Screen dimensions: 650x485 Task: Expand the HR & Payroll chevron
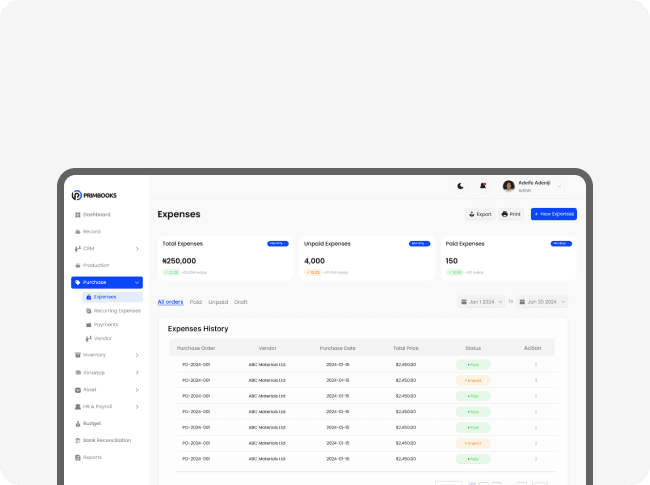tap(137, 407)
